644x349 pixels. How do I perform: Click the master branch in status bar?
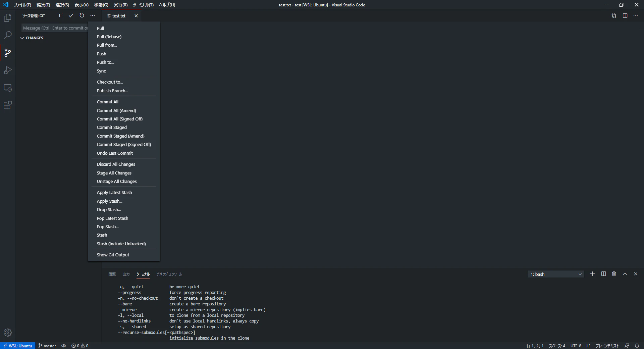coord(47,346)
